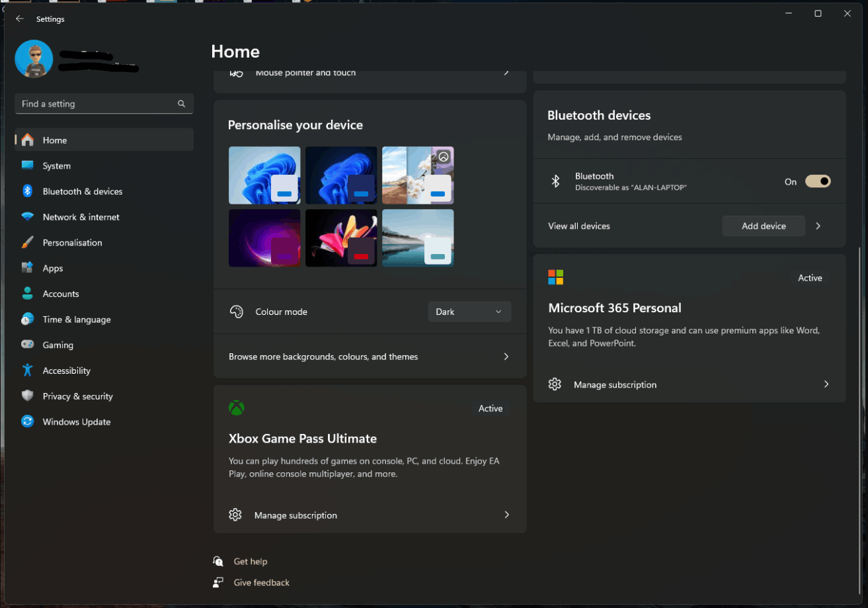The height and width of the screenshot is (608, 868).
Task: Click the magnifier icon in the search box
Action: tap(182, 104)
